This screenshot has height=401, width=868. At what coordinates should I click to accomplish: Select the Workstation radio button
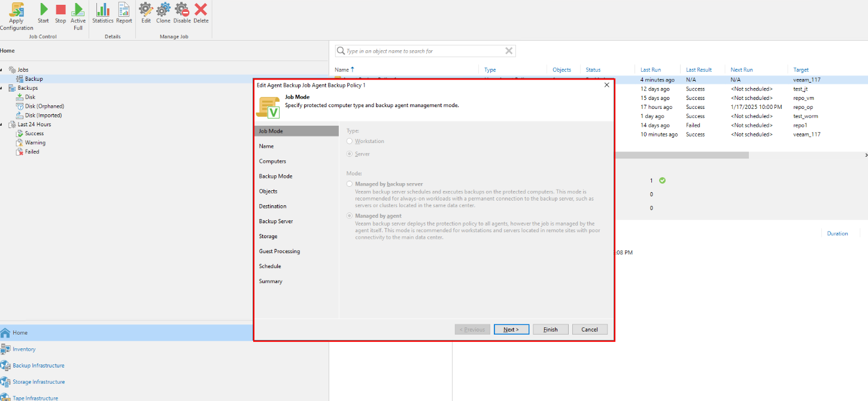point(350,141)
